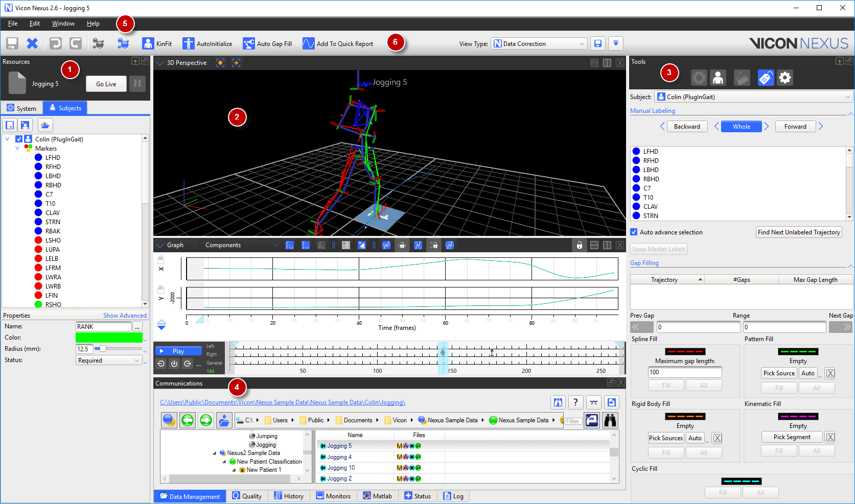855x504 pixels.
Task: Toggle the lock icon for X graph
Action: (x=161, y=260)
